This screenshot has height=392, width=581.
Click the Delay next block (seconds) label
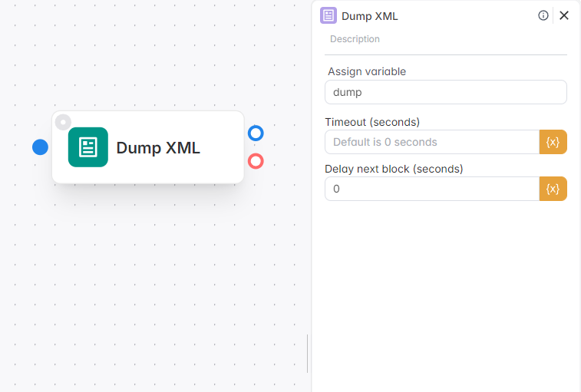pyautogui.click(x=394, y=168)
